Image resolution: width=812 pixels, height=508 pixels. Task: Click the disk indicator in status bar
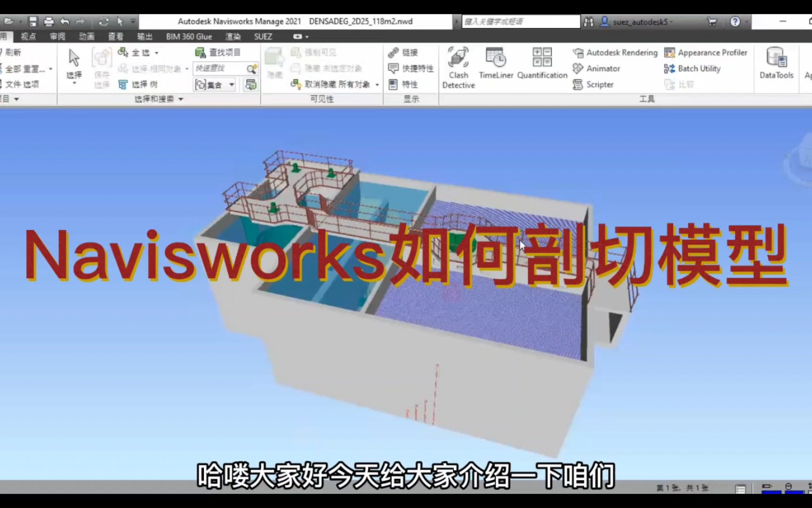point(789,487)
